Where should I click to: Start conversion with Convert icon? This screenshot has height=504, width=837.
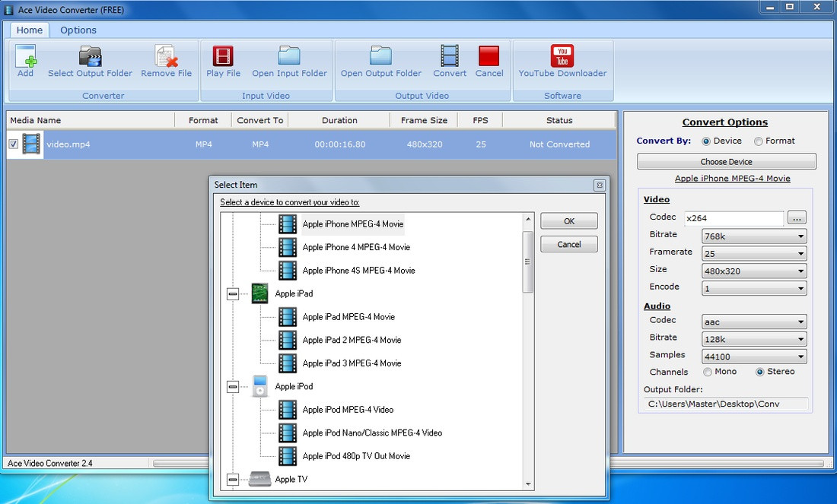[450, 56]
